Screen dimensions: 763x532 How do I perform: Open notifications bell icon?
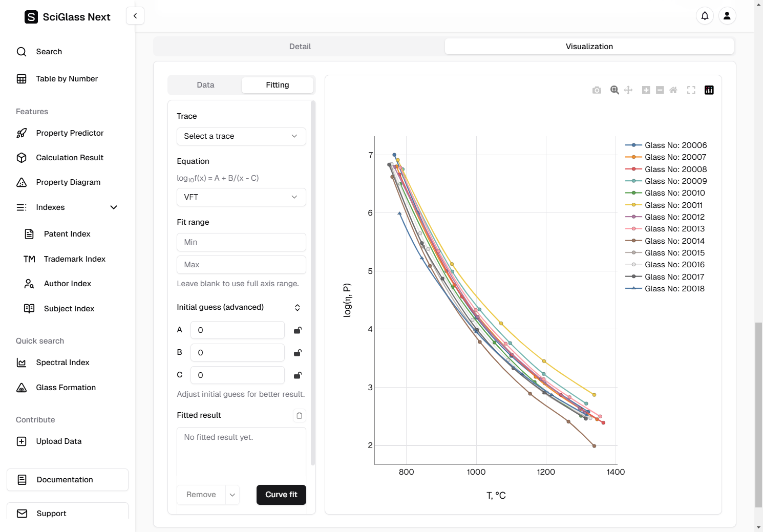[705, 16]
